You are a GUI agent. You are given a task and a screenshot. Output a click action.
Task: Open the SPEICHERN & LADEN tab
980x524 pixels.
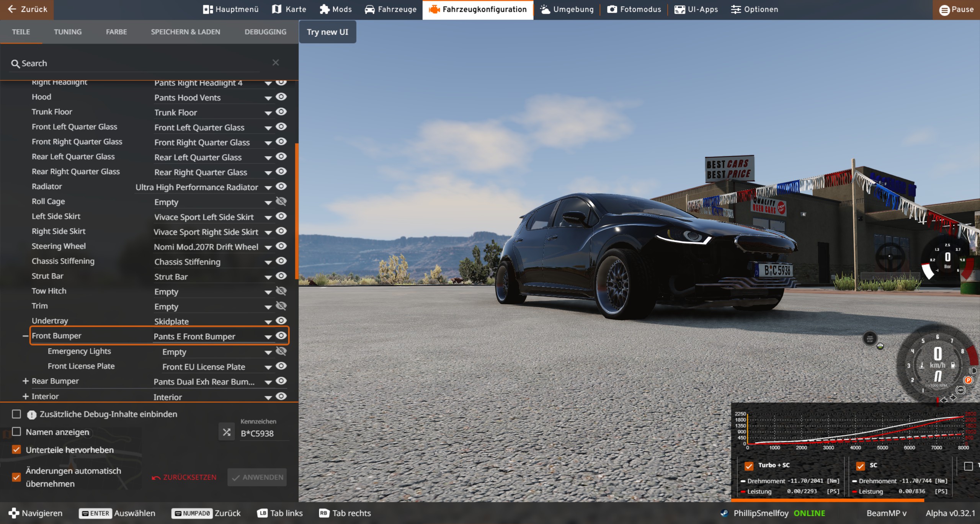185,32
